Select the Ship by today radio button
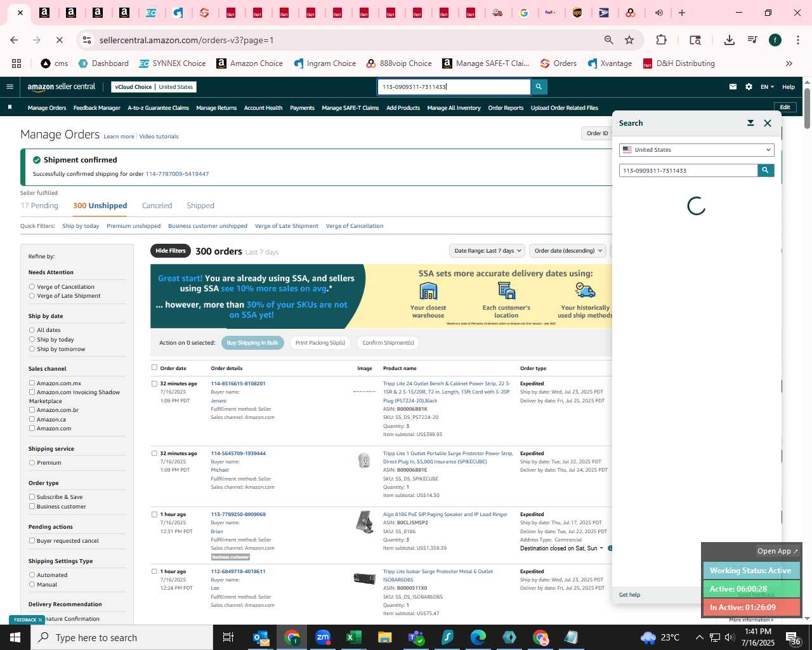Screen dimensions: 812x650 (32, 340)
